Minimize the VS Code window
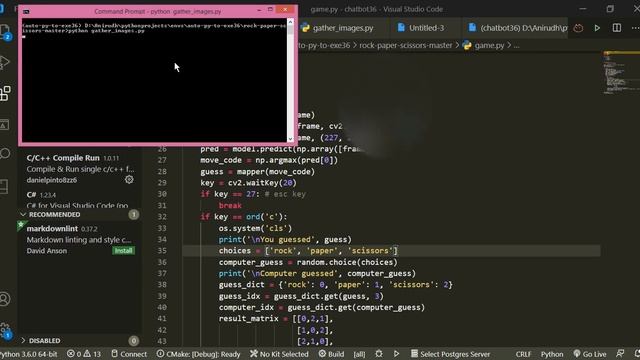Image resolution: width=640 pixels, height=360 pixels. coord(583,9)
